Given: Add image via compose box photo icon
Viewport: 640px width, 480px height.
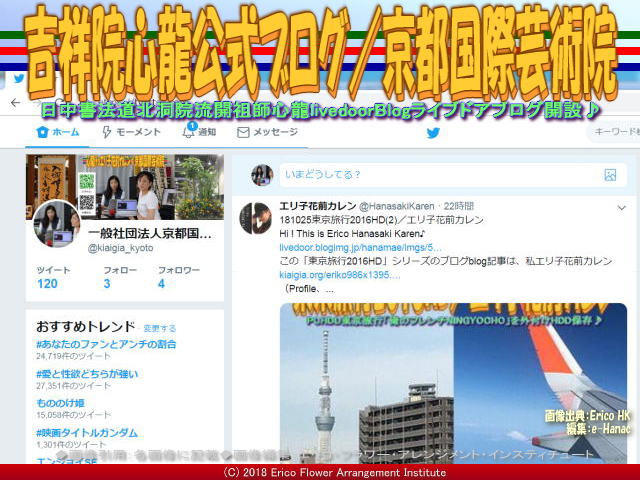Looking at the screenshot, I should pyautogui.click(x=610, y=175).
